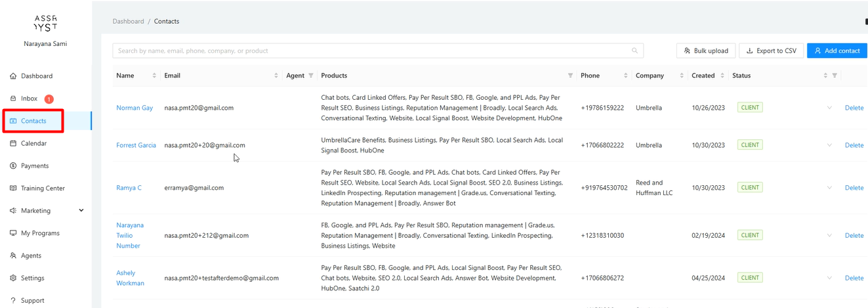Click the Add contact button
868x308 pixels.
point(837,51)
